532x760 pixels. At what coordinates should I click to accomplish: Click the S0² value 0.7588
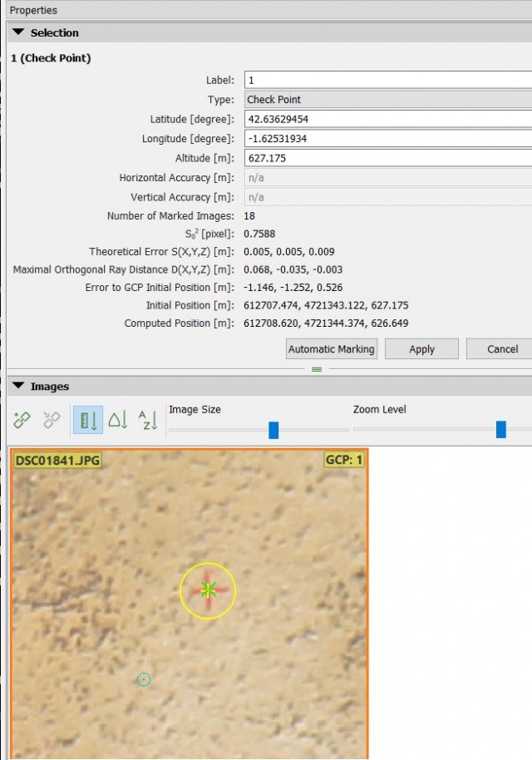[x=259, y=234]
